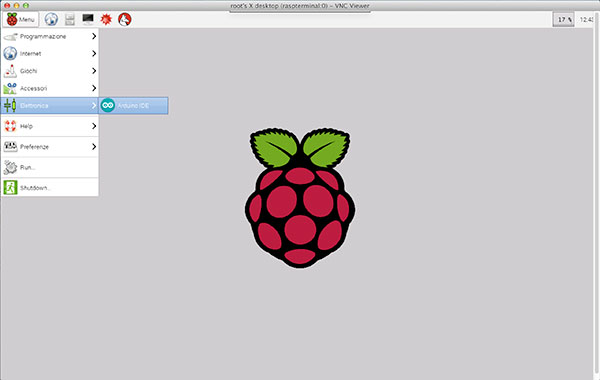Minimize the VNC Viewer window
Viewport: 600px width, 380px height.
point(16,6)
